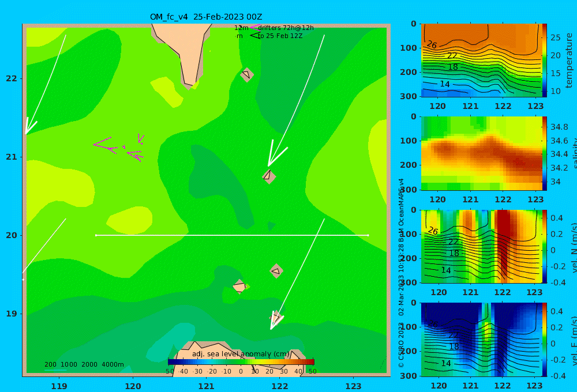Click the 'adj. sea level anomaly (cm)' label
Viewport: 577px width, 392px height.
[x=241, y=354]
